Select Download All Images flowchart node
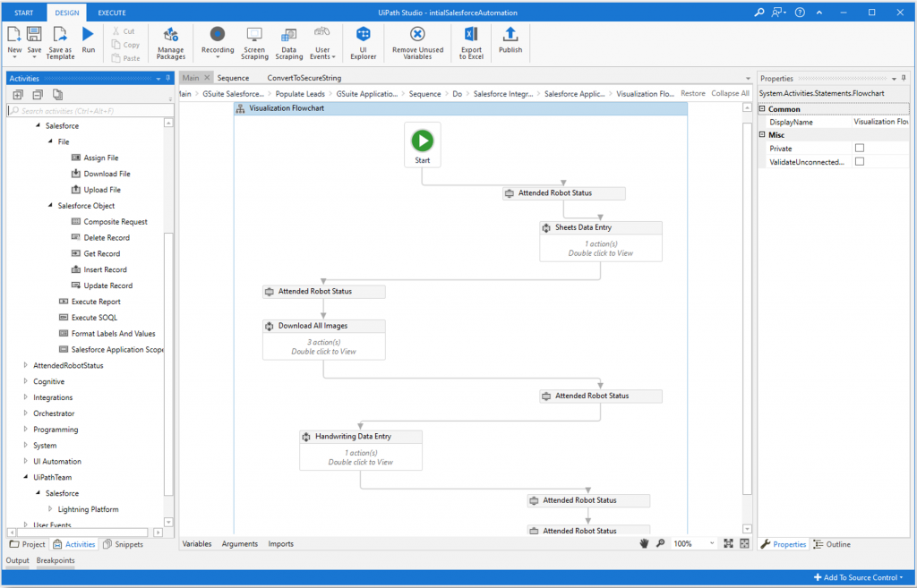 click(324, 339)
